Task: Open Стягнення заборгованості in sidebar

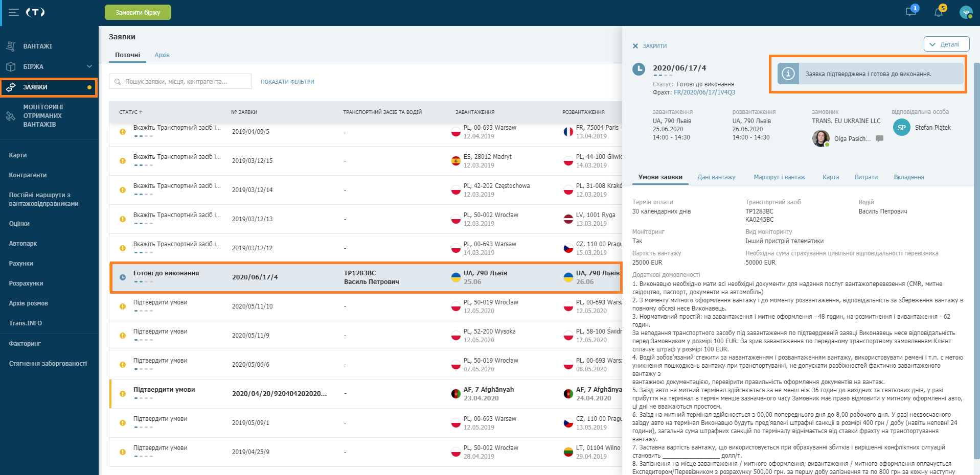Action: (48, 364)
